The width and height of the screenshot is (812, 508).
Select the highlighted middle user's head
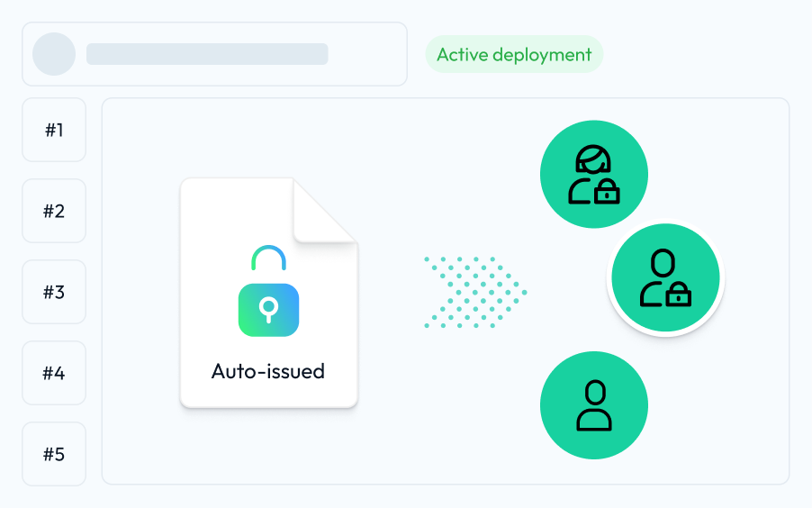point(663,264)
